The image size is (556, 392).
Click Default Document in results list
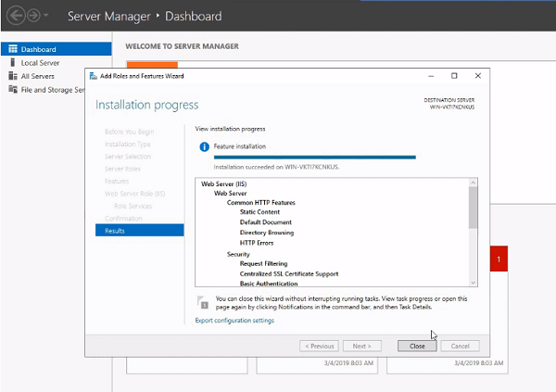(x=266, y=222)
